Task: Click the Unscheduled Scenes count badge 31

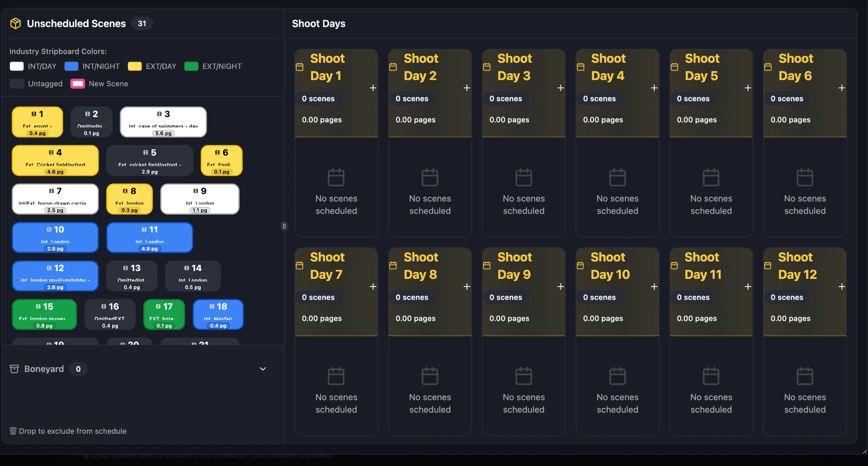Action: coord(142,24)
